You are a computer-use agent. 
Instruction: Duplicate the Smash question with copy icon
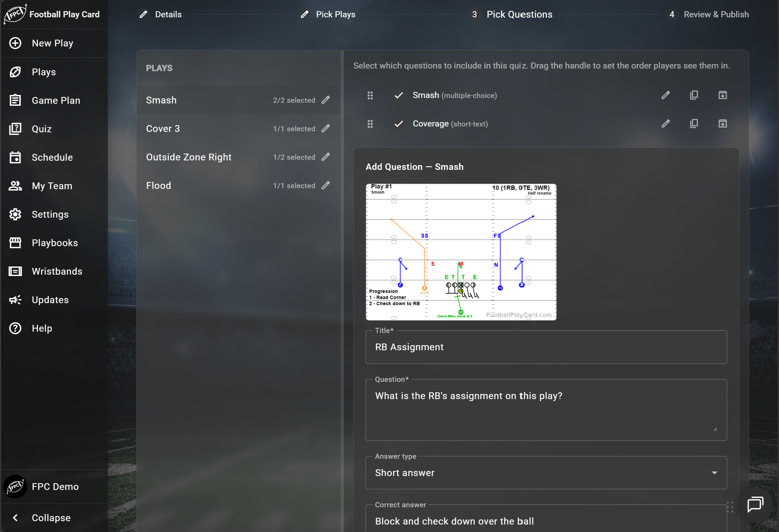tap(694, 95)
